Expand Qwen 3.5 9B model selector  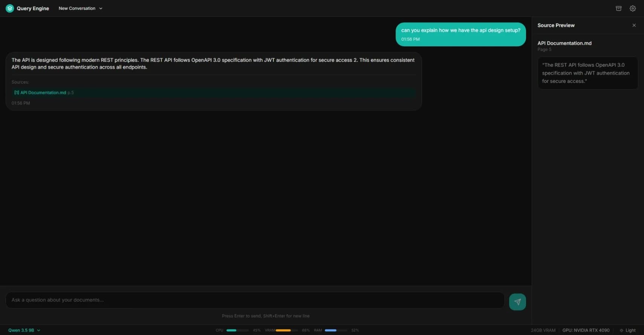24,330
